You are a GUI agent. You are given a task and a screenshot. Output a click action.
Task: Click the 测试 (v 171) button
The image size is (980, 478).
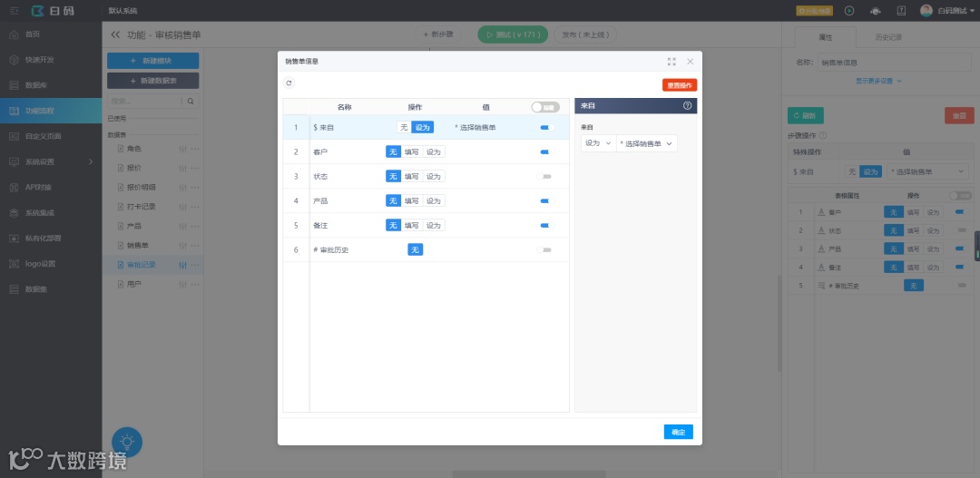coord(513,35)
